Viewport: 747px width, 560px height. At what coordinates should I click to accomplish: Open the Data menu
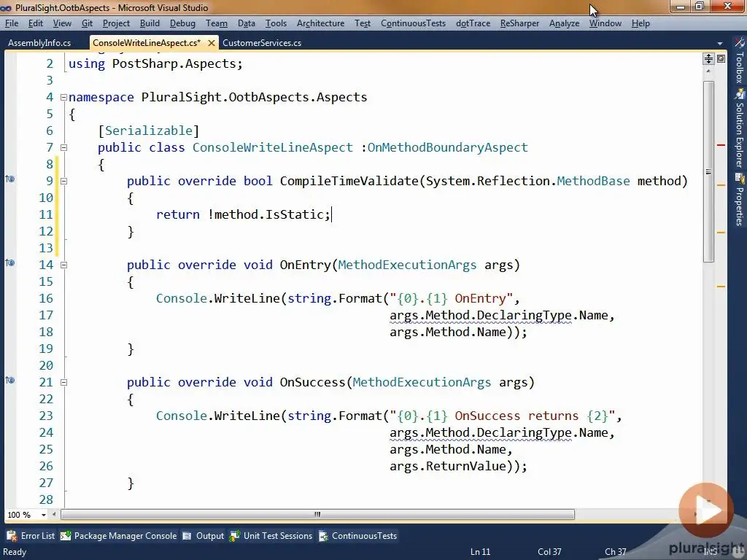point(247,23)
